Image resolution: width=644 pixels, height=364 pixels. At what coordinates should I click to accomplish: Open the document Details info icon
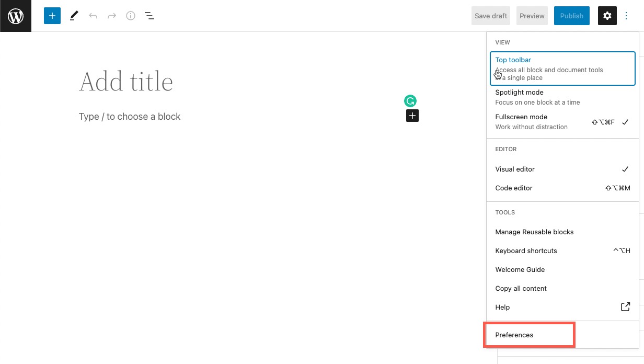(x=131, y=16)
